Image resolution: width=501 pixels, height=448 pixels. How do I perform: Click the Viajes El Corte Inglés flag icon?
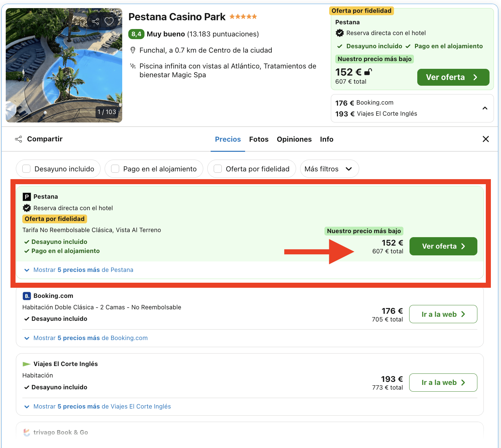[27, 364]
